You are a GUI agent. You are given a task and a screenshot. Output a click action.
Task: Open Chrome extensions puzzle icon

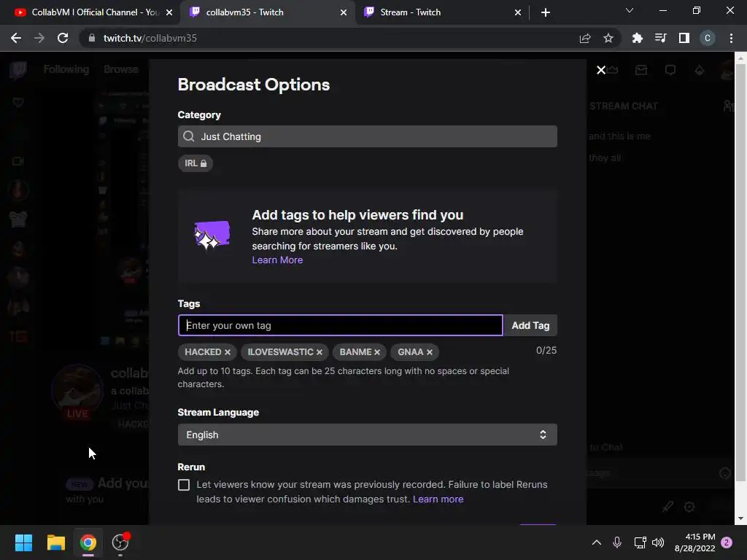pos(637,38)
